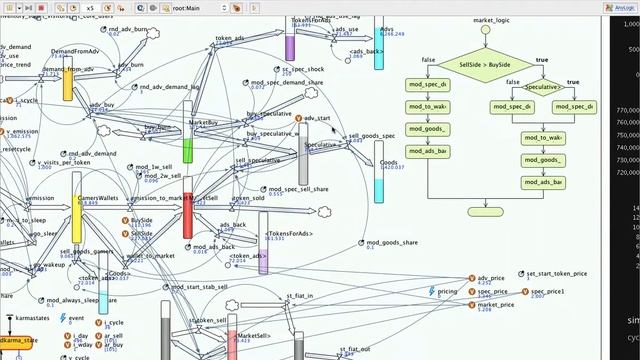Select the flowchart end terminator
Image resolution: width=640 pixels, height=360 pixels.
tap(485, 212)
